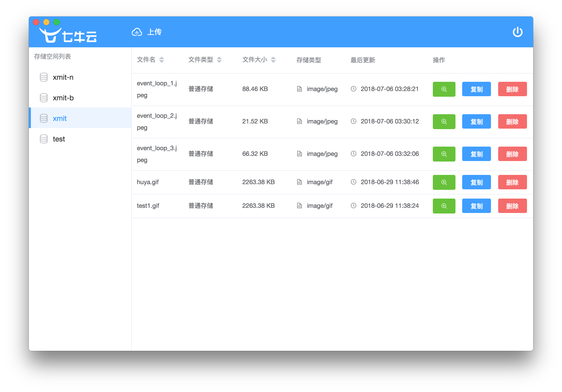Sort by 文件大小 column arrows
This screenshot has height=392, width=562.
click(x=273, y=60)
